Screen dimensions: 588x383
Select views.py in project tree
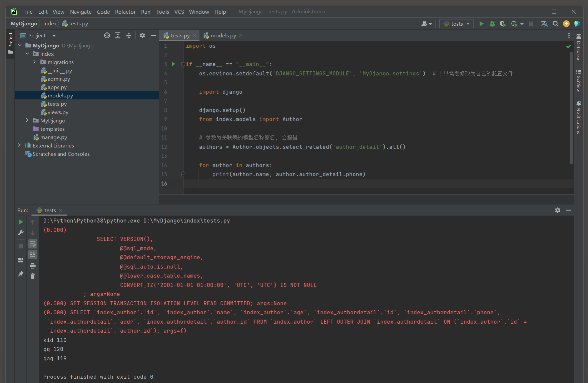point(58,112)
